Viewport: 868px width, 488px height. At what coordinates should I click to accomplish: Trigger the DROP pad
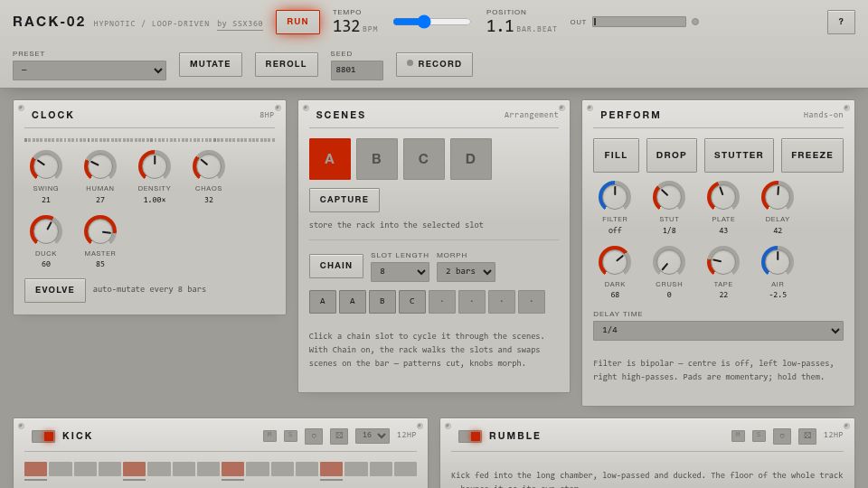(x=672, y=155)
